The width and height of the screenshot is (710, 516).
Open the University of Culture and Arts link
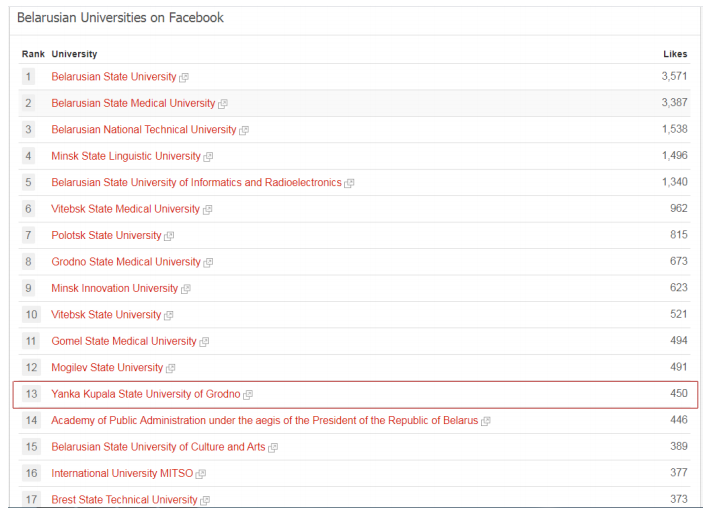pos(158,447)
